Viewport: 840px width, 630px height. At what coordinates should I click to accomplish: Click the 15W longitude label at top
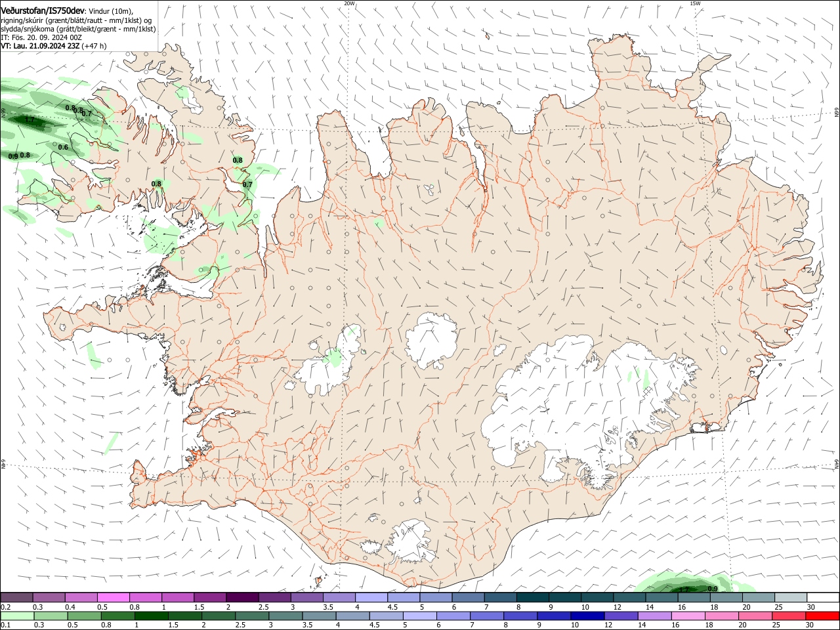click(x=695, y=3)
